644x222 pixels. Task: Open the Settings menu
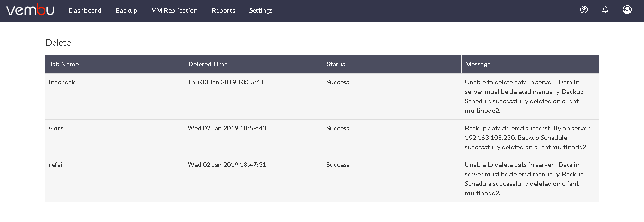pyautogui.click(x=261, y=10)
